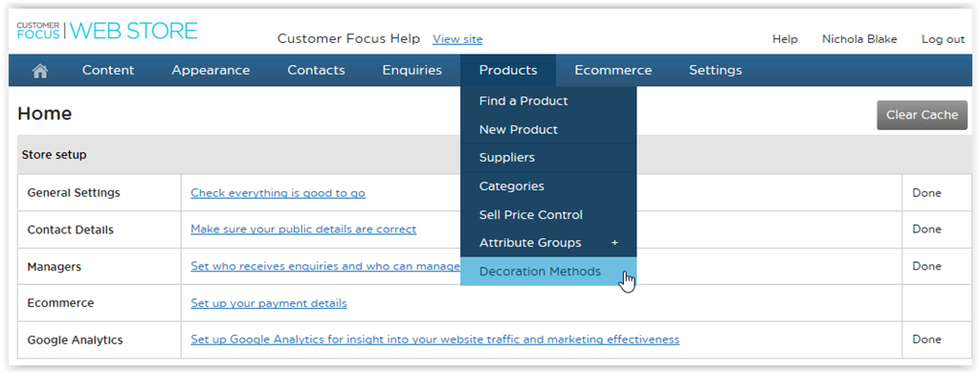Go to the home icon in navigation bar
980x373 pixels.
coord(40,71)
